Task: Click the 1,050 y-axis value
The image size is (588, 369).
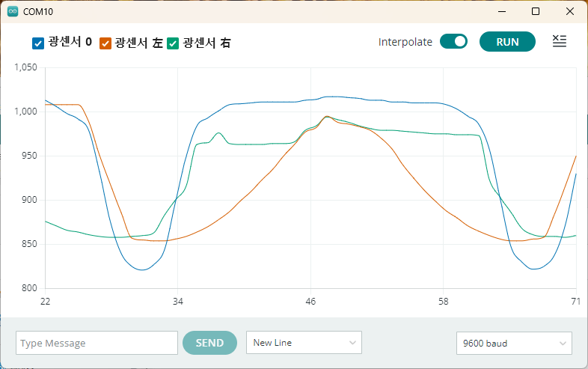Action: pos(26,67)
